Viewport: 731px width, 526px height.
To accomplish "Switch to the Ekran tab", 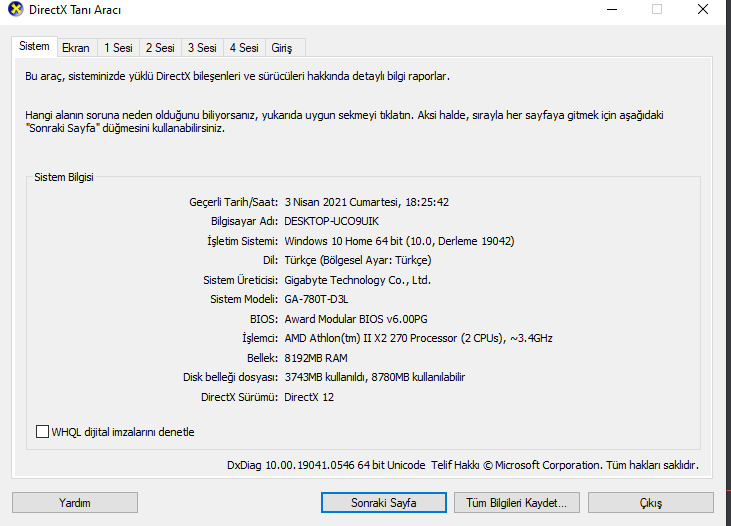I will click(x=76, y=48).
